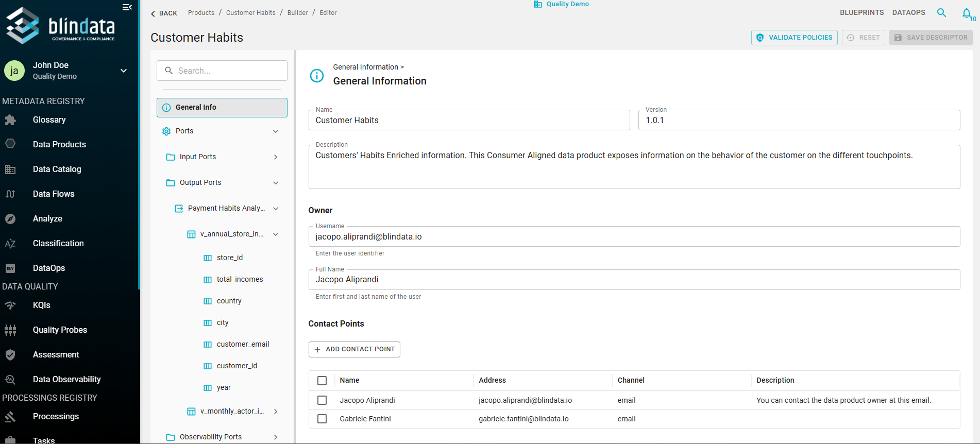
Task: Click the global search magnifier icon
Action: [941, 13]
